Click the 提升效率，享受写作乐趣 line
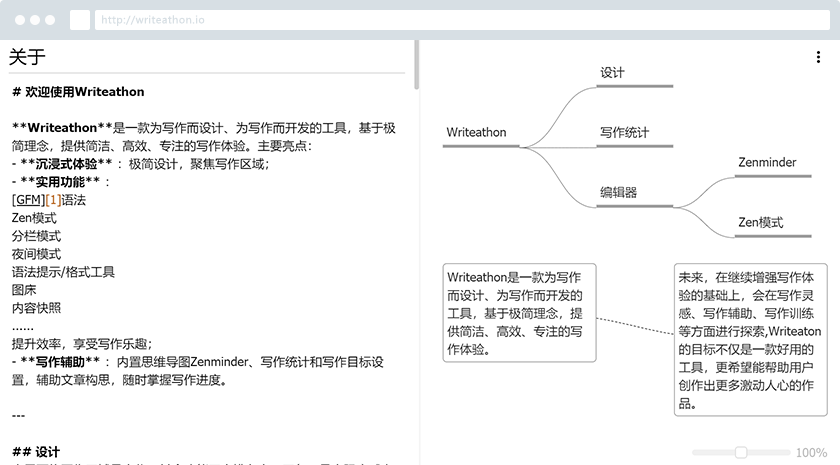Viewport: 840px width, 465px height. point(82,344)
